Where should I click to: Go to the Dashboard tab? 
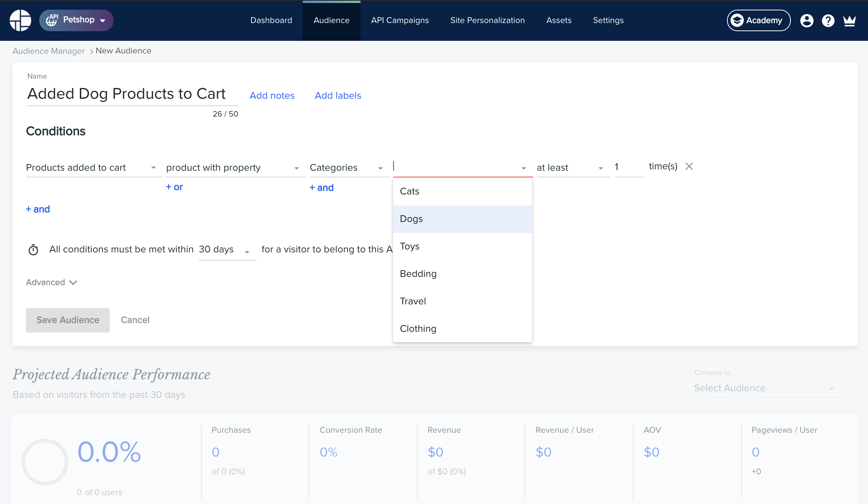tap(271, 20)
